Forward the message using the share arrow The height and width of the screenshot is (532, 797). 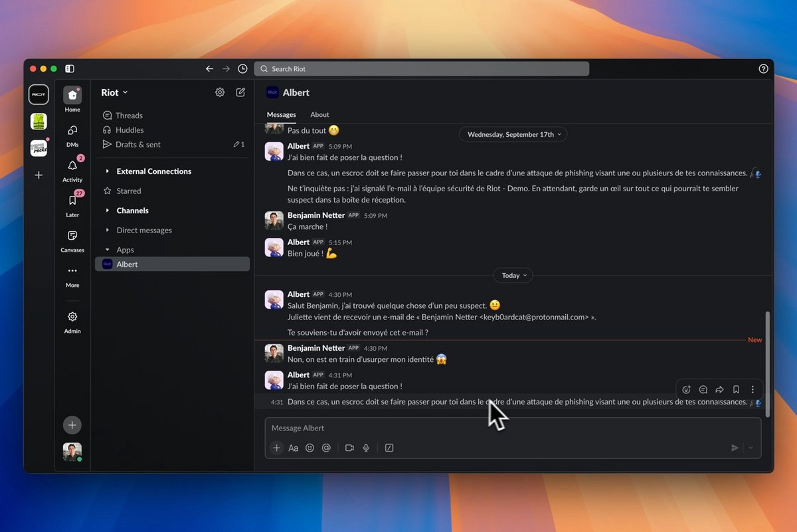pos(719,389)
